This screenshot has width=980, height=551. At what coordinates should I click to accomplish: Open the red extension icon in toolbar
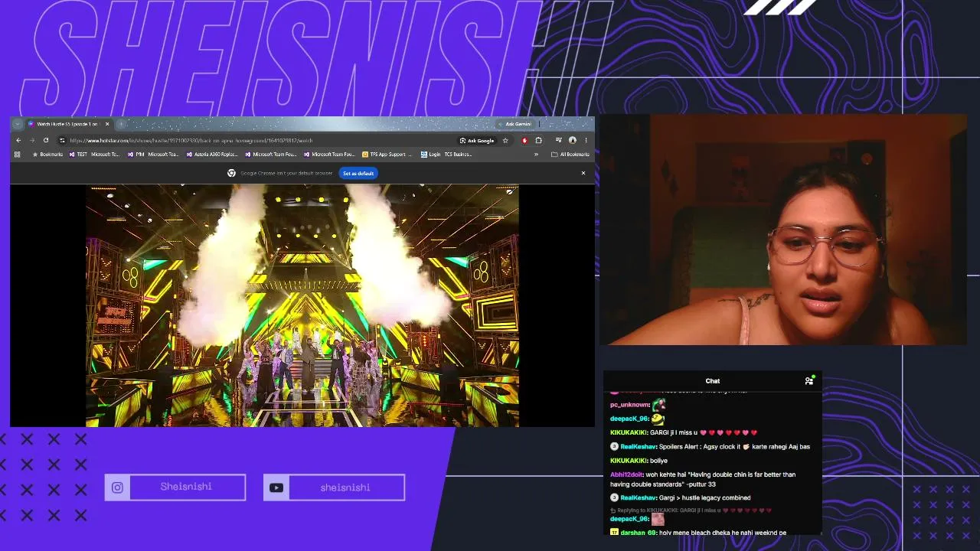pyautogui.click(x=524, y=140)
